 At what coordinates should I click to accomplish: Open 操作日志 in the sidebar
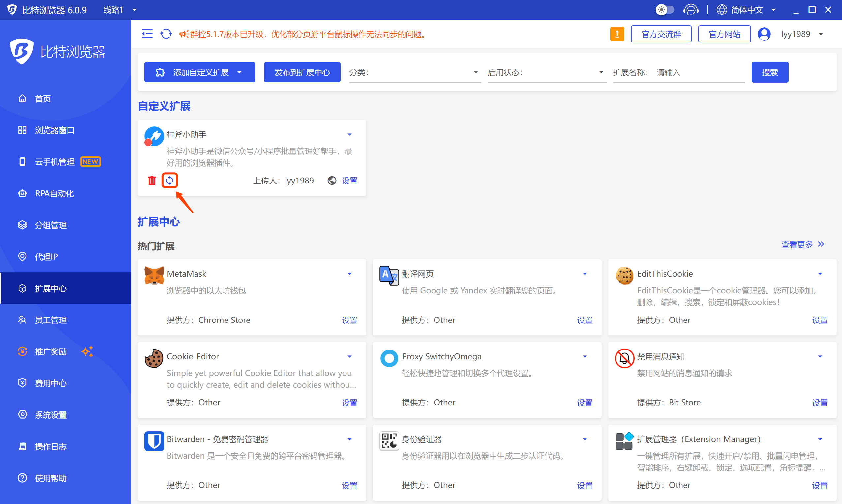(66, 446)
